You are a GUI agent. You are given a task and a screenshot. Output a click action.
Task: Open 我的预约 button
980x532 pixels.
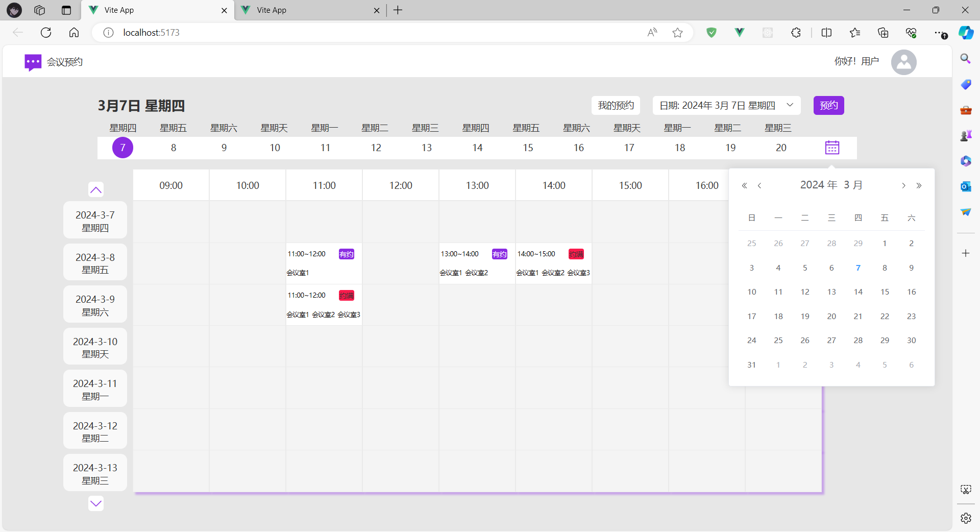616,106
